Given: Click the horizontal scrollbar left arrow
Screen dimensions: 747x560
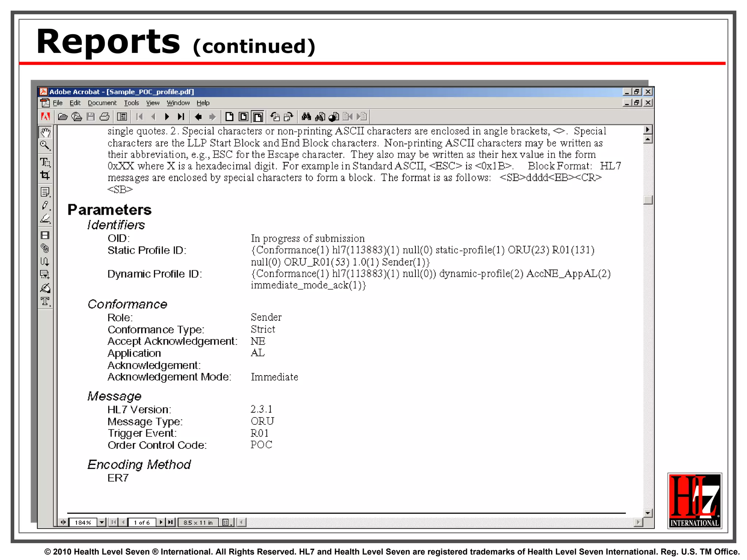Looking at the screenshot, I should [241, 522].
